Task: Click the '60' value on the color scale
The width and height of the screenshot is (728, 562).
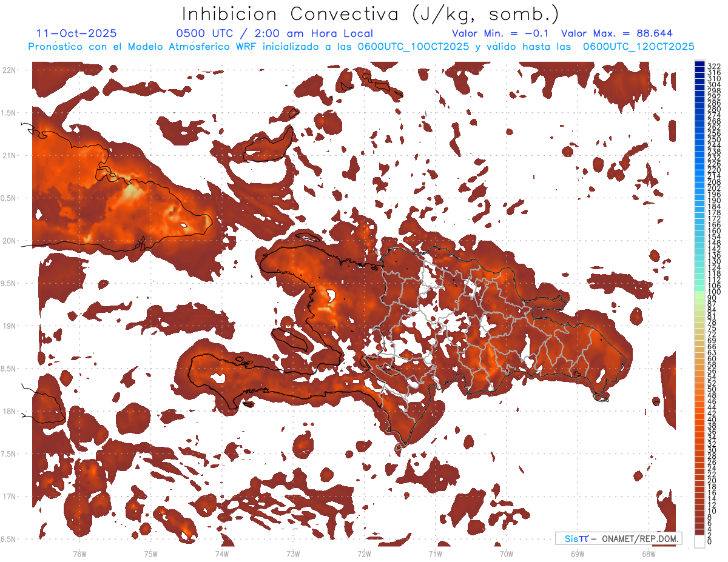Action: [712, 358]
